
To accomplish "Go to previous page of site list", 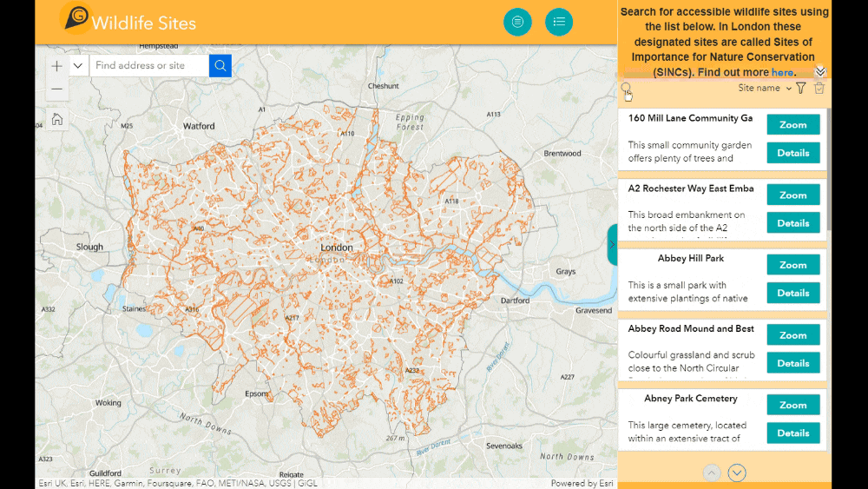I will click(712, 473).
